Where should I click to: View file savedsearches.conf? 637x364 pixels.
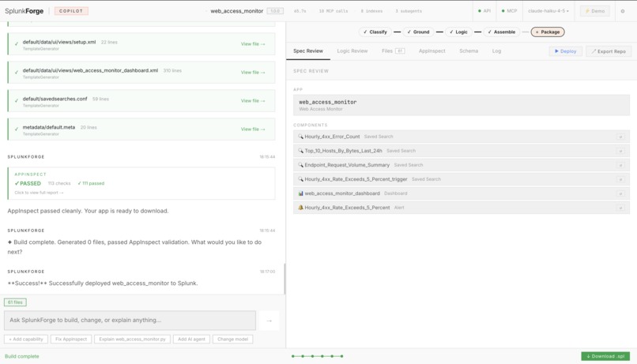[253, 100]
